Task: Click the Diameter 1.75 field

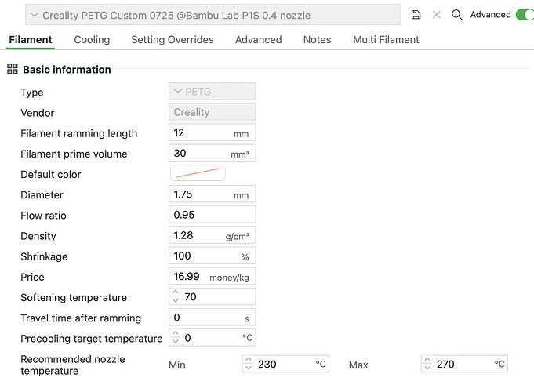Action: (x=213, y=194)
